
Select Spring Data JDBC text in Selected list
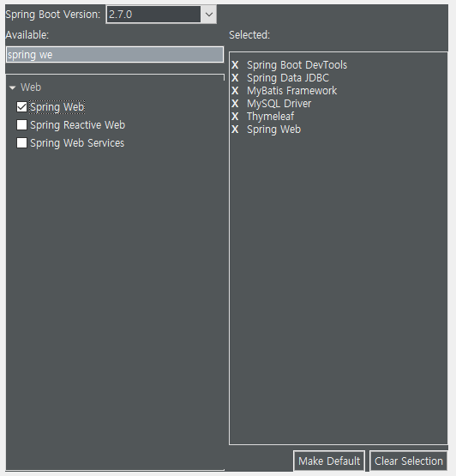[288, 78]
